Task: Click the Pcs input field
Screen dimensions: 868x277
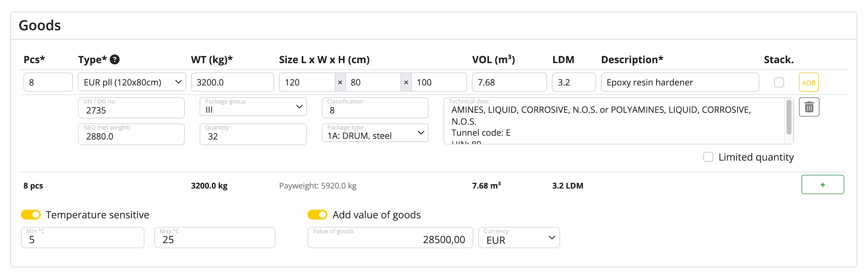Action: 48,82
